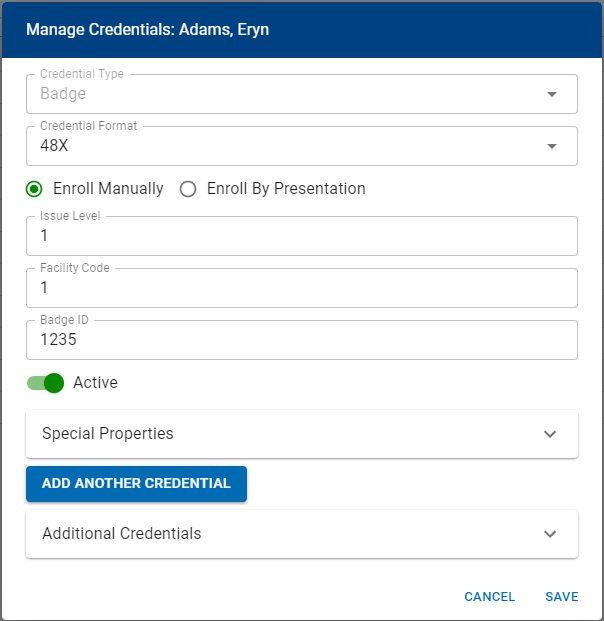Save the credential changes
This screenshot has width=604, height=621.
[562, 597]
